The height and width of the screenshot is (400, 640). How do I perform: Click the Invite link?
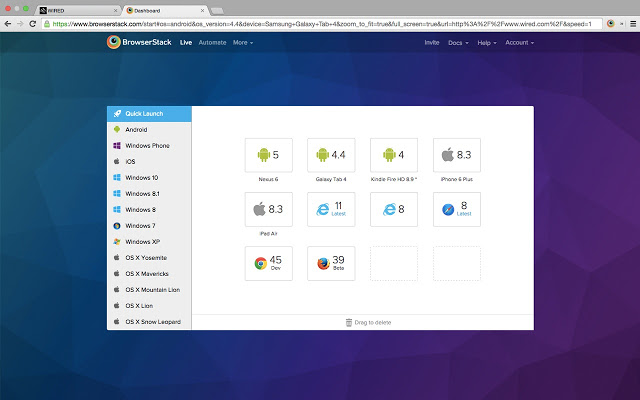[432, 42]
